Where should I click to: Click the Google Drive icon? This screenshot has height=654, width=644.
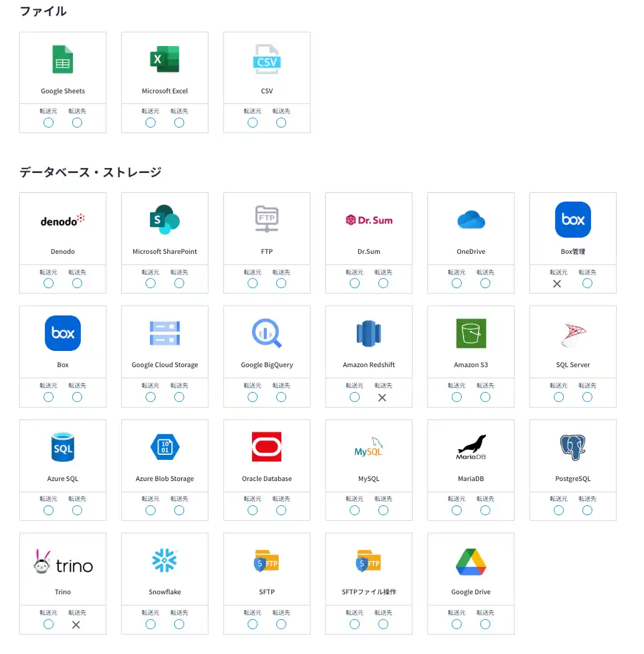pos(470,561)
